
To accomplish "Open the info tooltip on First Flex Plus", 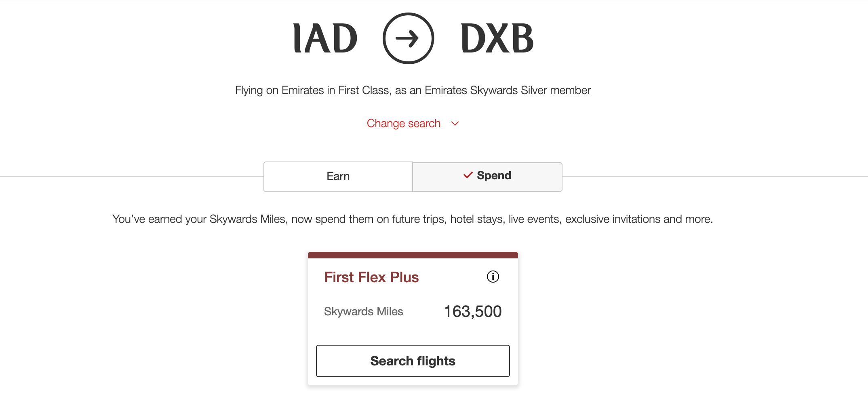I will pos(493,277).
